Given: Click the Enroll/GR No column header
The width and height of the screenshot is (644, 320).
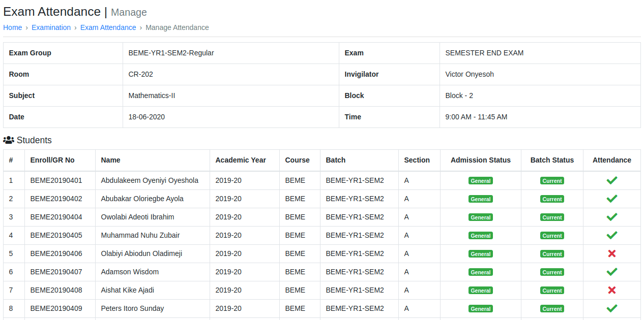Looking at the screenshot, I should [52, 160].
